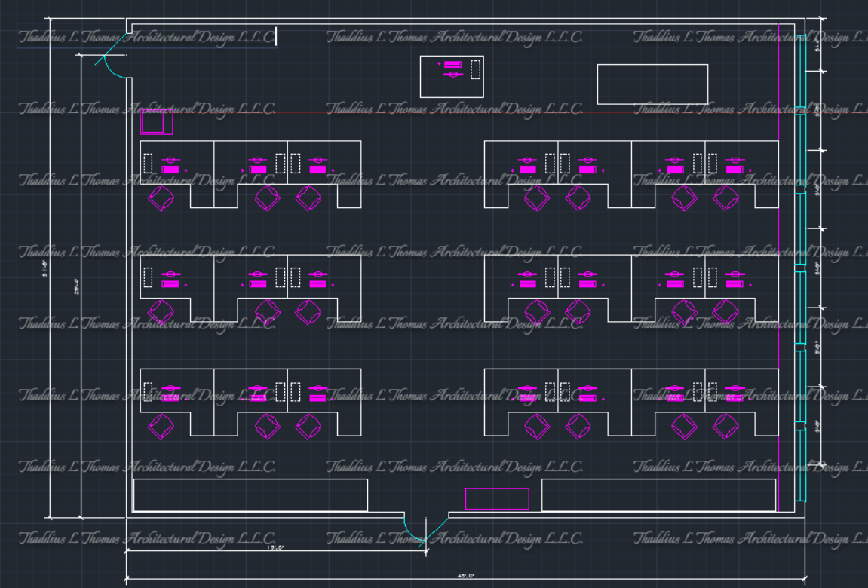Select the large empty rectangle table at top right
868x588 pixels.
[x=652, y=84]
